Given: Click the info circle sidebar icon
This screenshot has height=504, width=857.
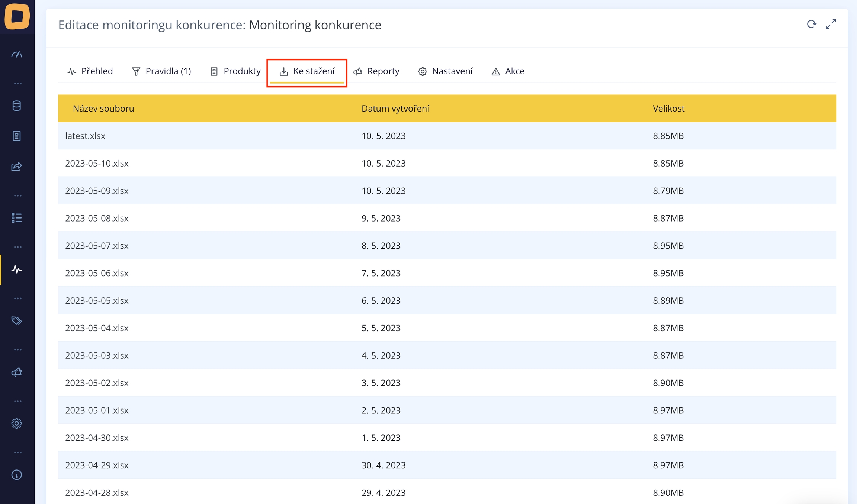Looking at the screenshot, I should pos(17,475).
